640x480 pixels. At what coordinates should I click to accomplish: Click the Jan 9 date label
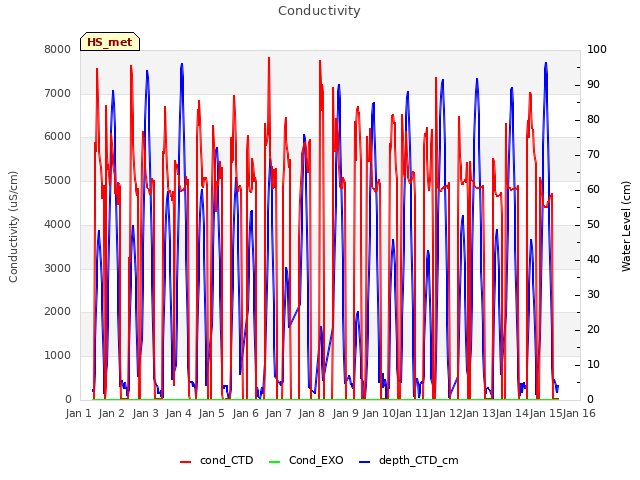(x=345, y=413)
